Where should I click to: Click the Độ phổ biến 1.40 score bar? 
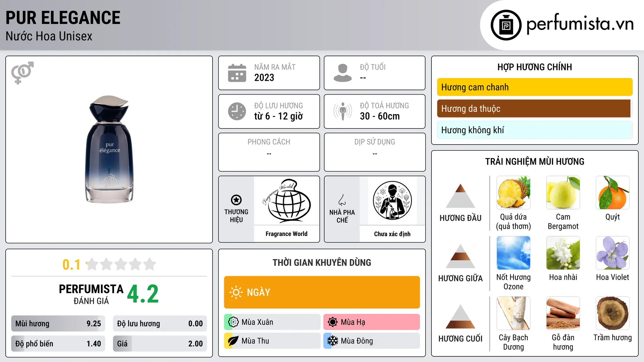pos(58,344)
